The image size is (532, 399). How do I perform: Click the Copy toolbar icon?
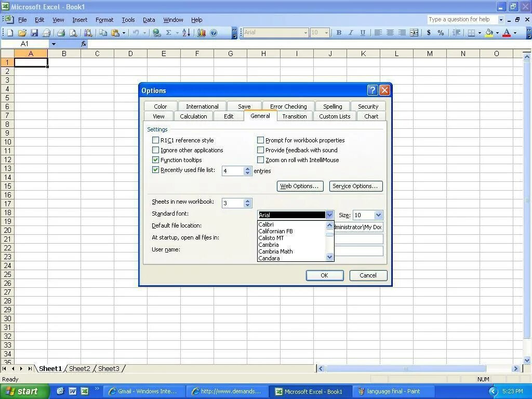point(103,33)
